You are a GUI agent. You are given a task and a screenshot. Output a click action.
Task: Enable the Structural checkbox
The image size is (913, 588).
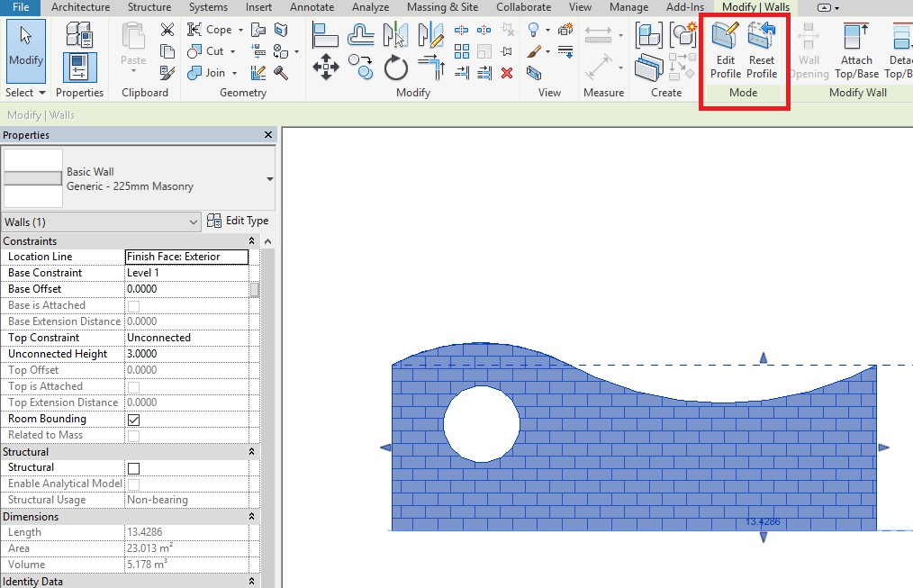pos(134,468)
